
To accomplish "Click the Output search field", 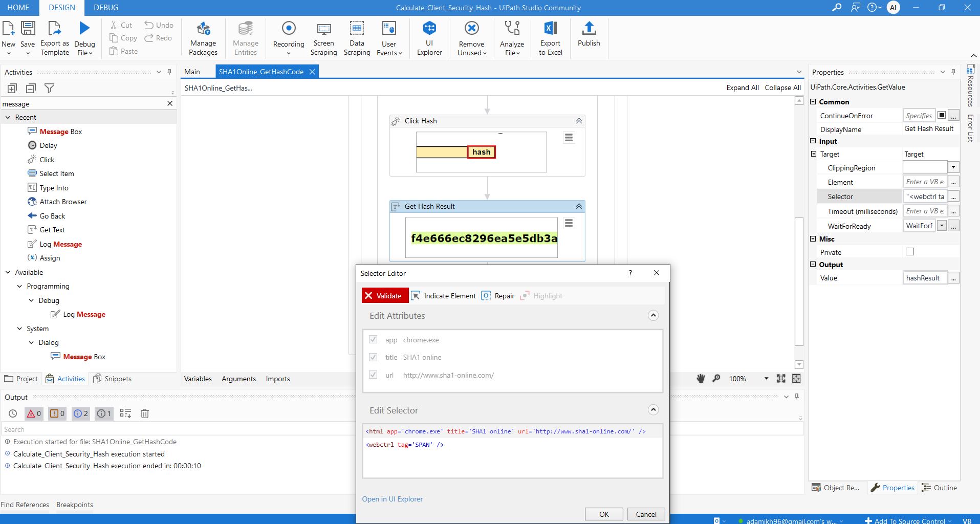I will (x=179, y=429).
